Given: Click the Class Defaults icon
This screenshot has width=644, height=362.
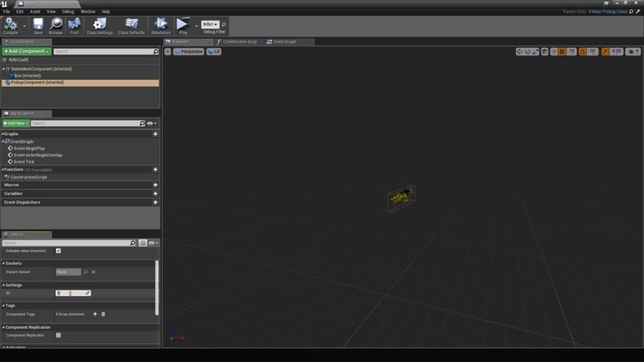Looking at the screenshot, I should [131, 25].
